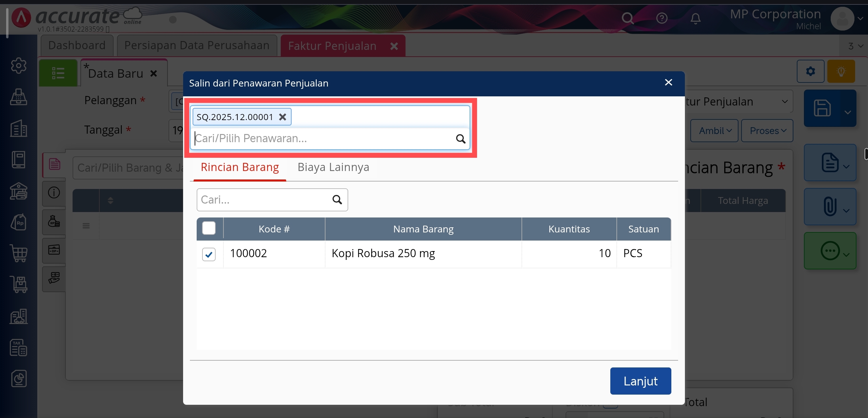Switch to Biaya Lainnya tab

(333, 167)
